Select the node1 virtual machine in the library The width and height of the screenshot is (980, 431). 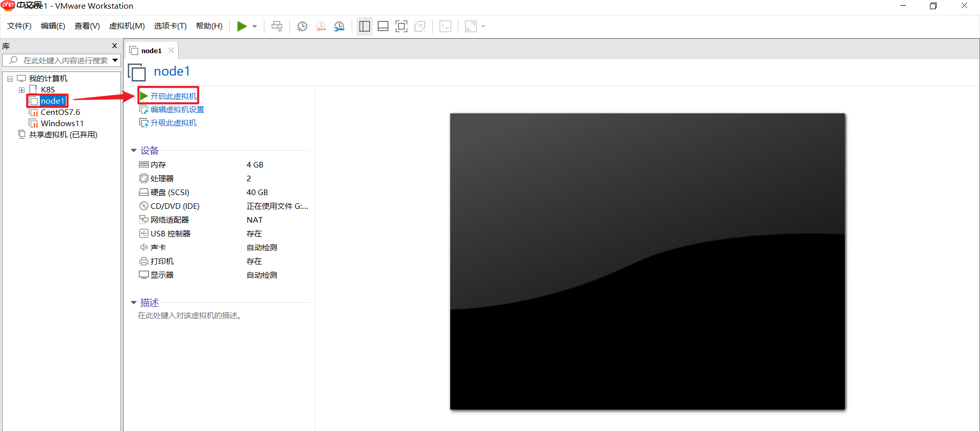(52, 101)
